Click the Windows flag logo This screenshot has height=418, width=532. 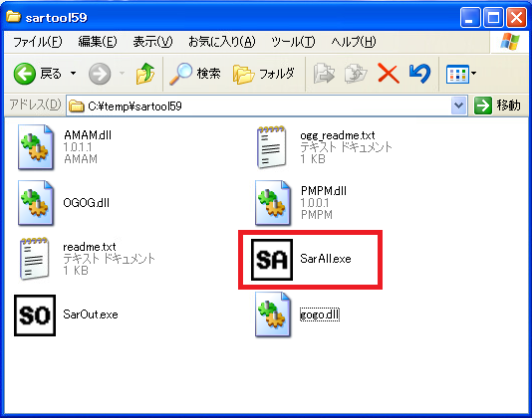(x=510, y=42)
